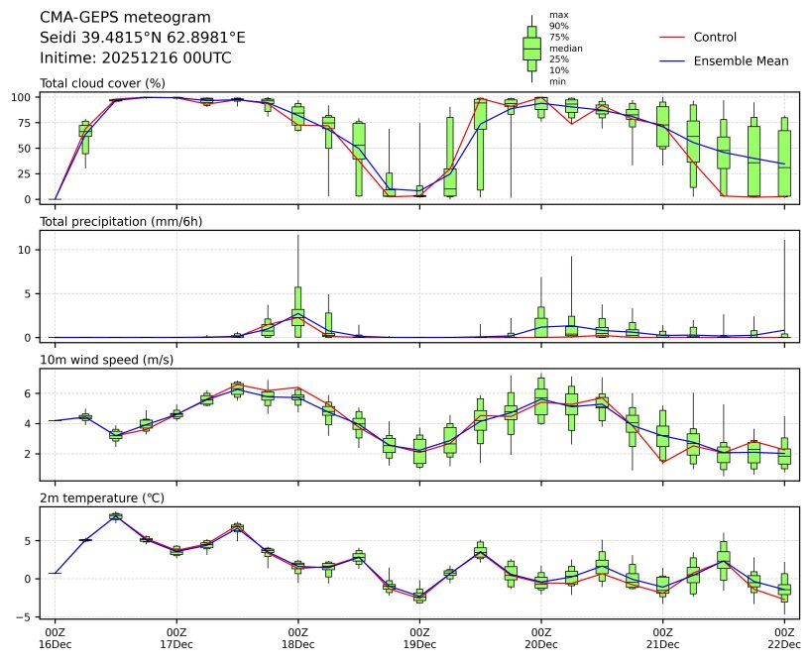Screen dimensions: 812x661
Task: Click the '00Z 20Dec' time axis label
Action: tap(541, 639)
